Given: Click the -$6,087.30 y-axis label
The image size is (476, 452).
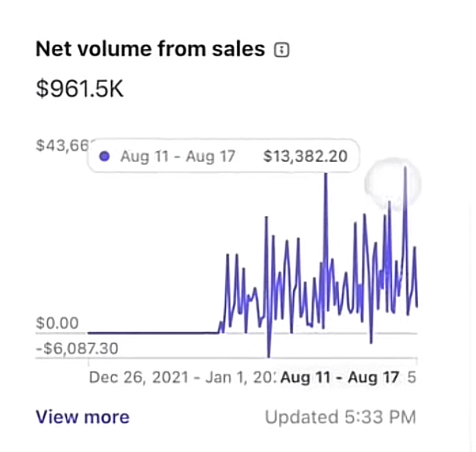Looking at the screenshot, I should point(77,347).
